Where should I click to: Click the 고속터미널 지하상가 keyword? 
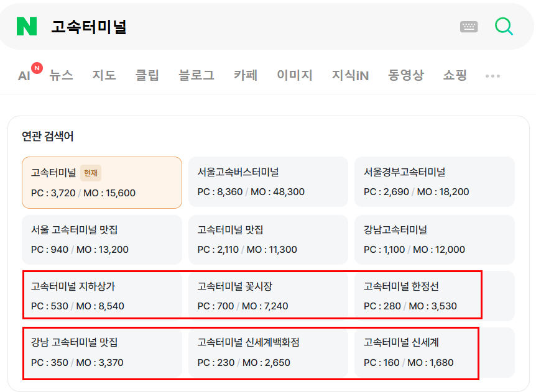[102, 296]
